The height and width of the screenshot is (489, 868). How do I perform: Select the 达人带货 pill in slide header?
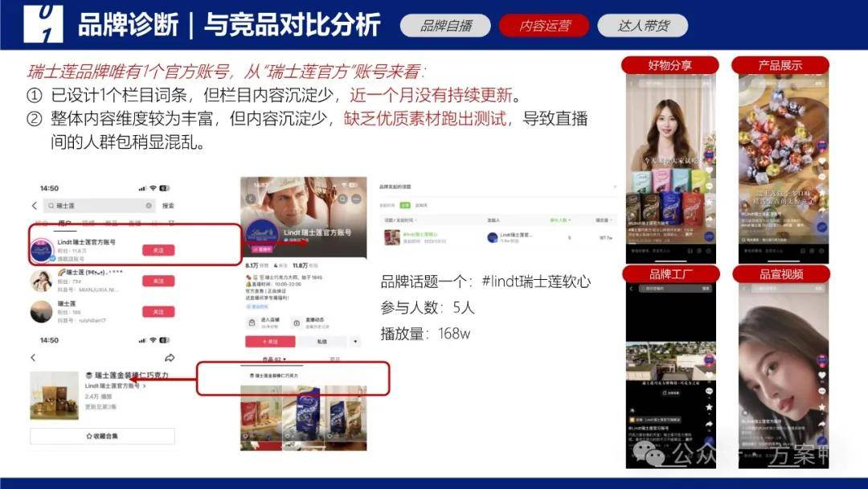643,26
